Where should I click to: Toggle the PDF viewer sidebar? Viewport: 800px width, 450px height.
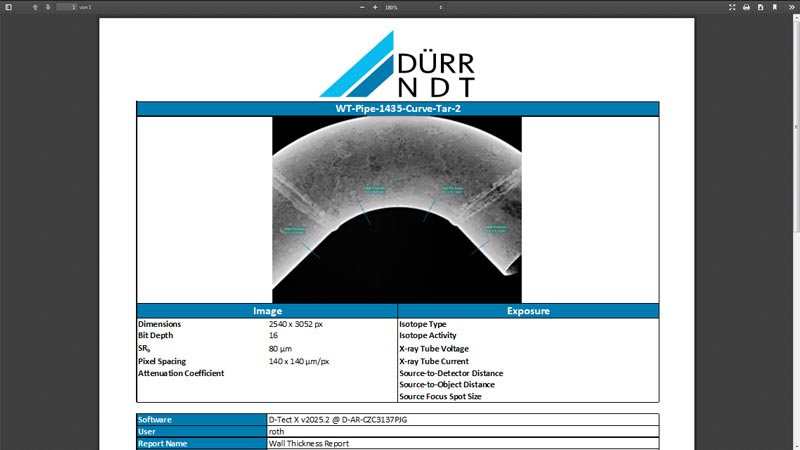tap(9, 7)
